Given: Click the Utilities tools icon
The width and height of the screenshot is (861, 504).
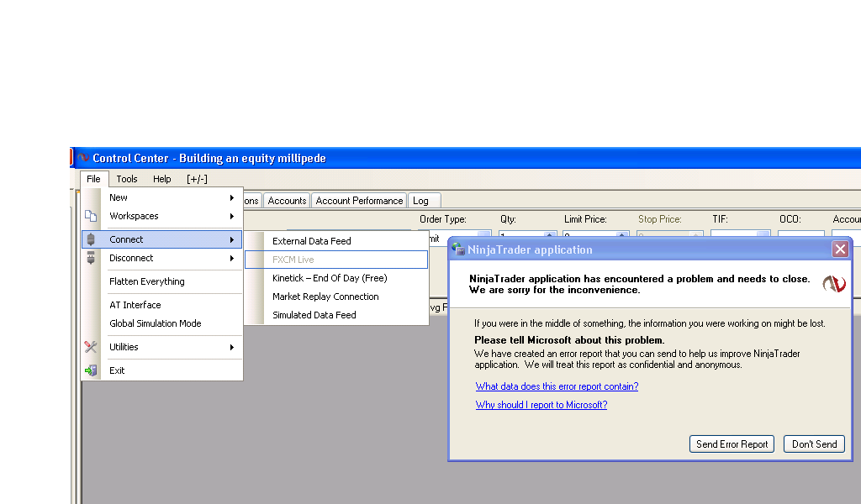Looking at the screenshot, I should point(91,347).
